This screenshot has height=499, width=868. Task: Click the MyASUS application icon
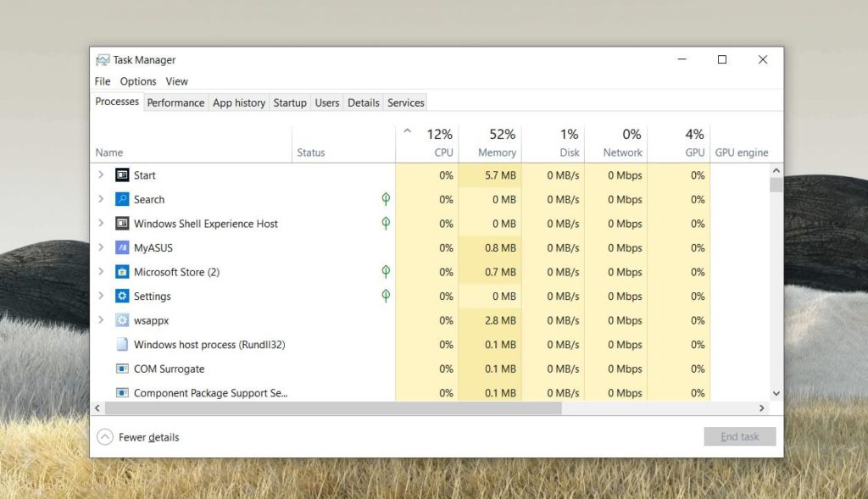[120, 247]
